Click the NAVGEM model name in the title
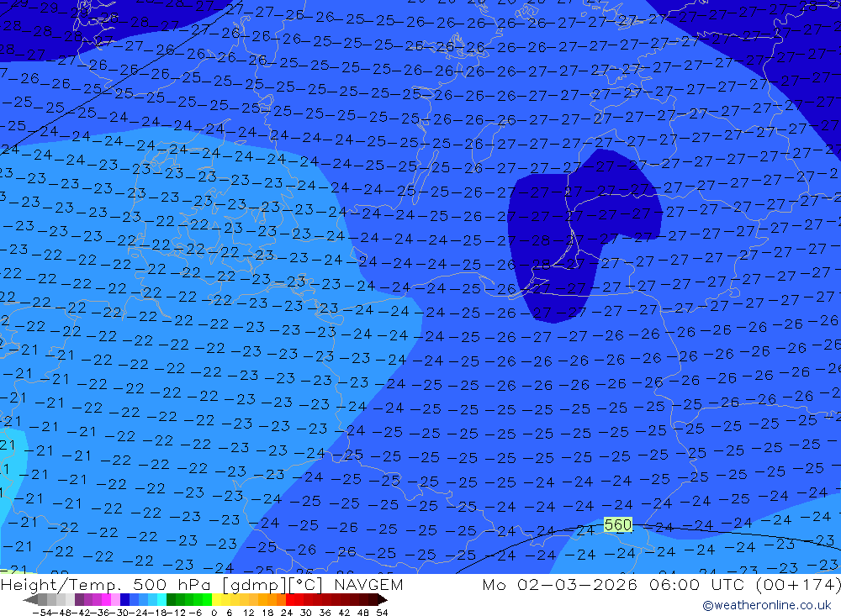The width and height of the screenshot is (841, 616). [368, 584]
